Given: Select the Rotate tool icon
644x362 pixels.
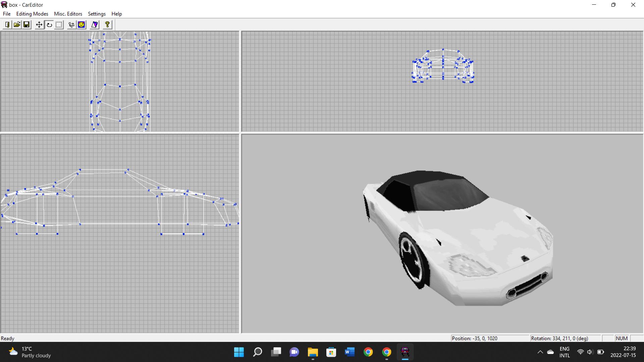Looking at the screenshot, I should [49, 25].
